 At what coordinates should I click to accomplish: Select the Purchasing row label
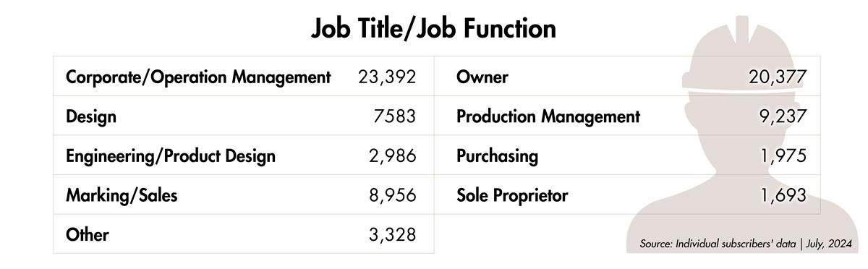point(498,155)
